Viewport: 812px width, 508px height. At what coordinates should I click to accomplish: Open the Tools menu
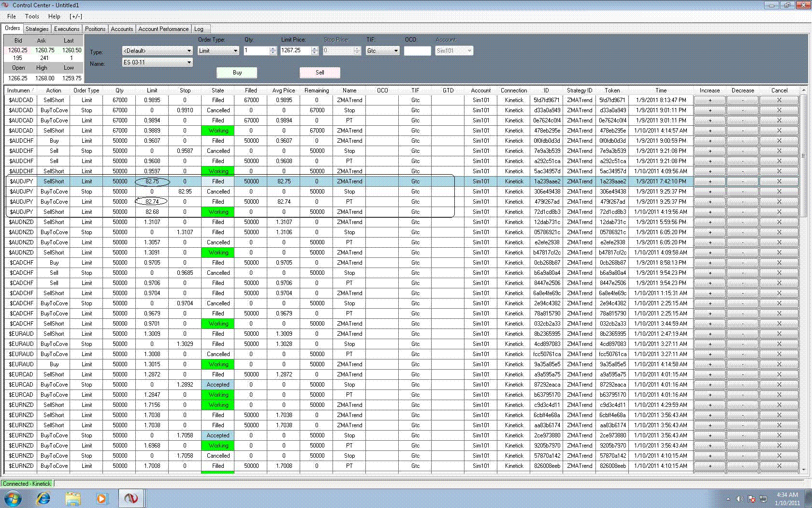tap(32, 16)
